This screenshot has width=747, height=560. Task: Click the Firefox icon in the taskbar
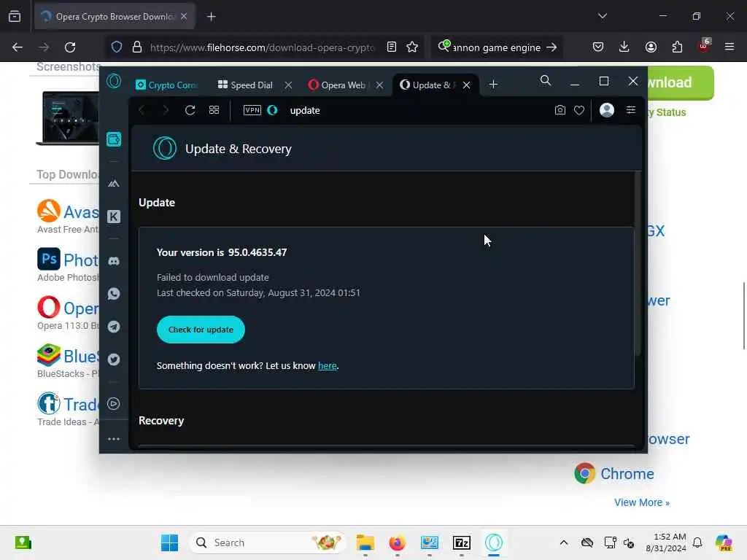pyautogui.click(x=398, y=542)
